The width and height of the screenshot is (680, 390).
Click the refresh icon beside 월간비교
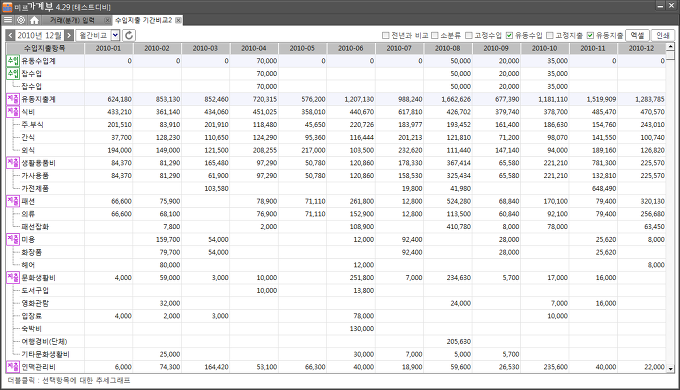point(129,35)
